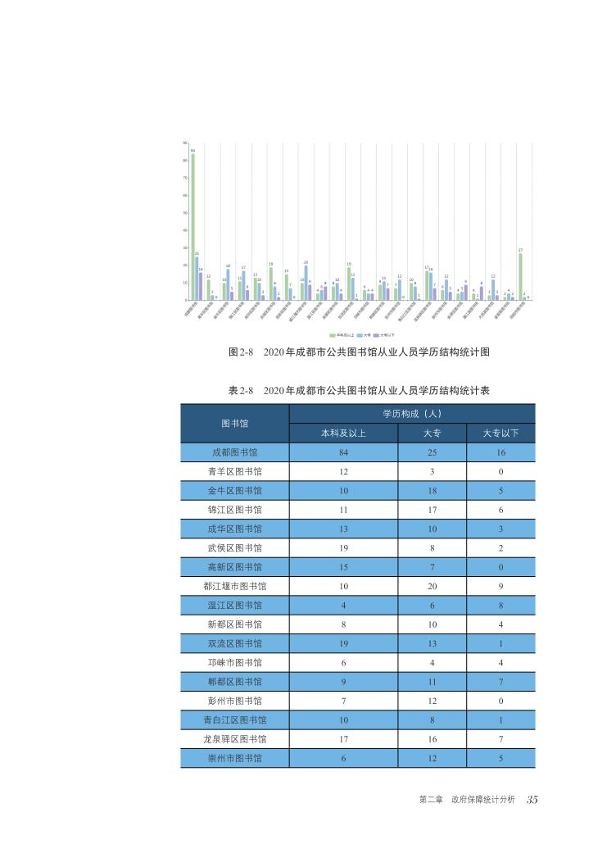Click 本科及以上 value 15 in 高新区图书馆 row
This screenshot has width=616, height=858.
click(343, 567)
